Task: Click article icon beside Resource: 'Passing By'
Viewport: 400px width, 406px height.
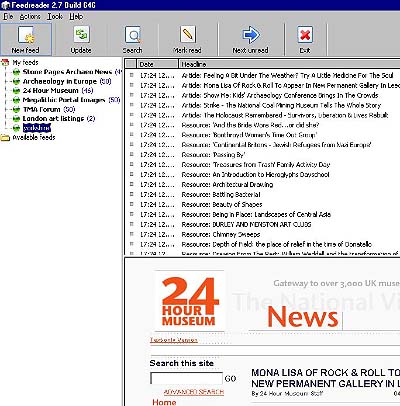Action: pyautogui.click(x=132, y=155)
